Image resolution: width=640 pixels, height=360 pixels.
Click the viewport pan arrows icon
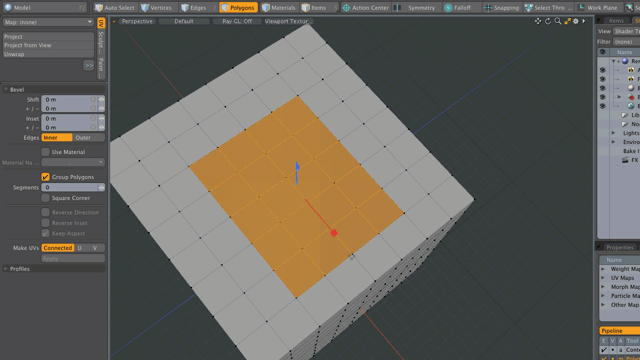pyautogui.click(x=538, y=21)
